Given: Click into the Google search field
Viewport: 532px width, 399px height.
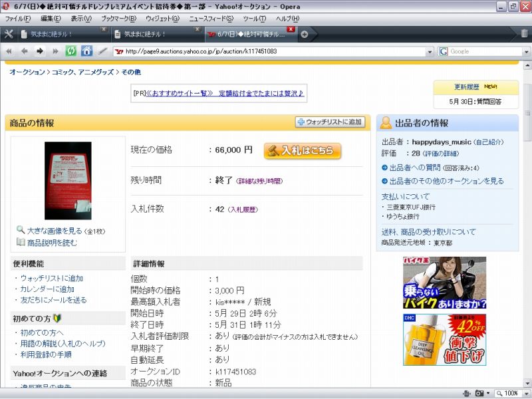Looking at the screenshot, I should [x=485, y=52].
